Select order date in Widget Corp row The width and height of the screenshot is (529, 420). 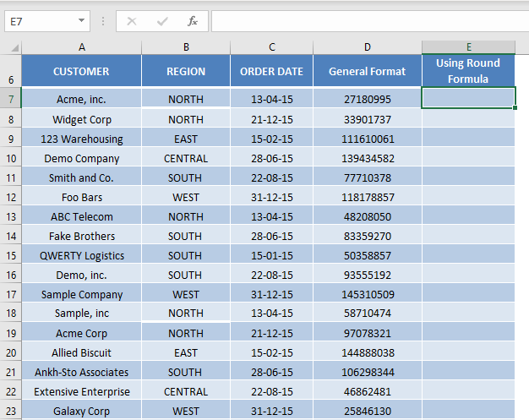point(271,119)
